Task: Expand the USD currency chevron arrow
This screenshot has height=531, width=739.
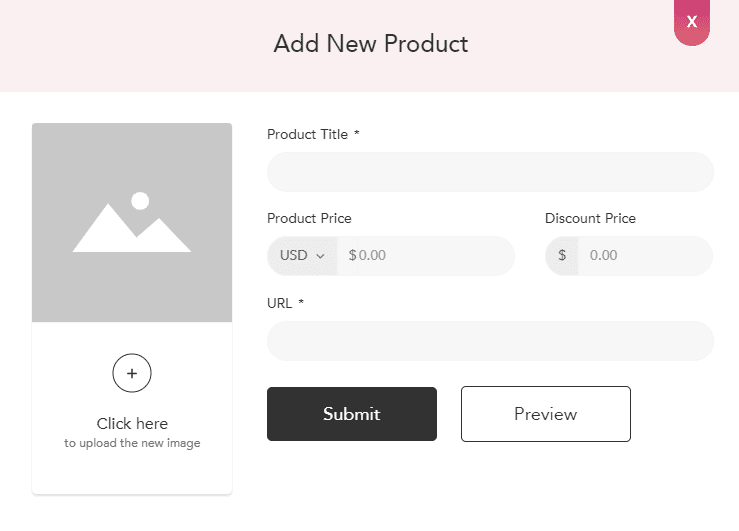Action: click(321, 256)
